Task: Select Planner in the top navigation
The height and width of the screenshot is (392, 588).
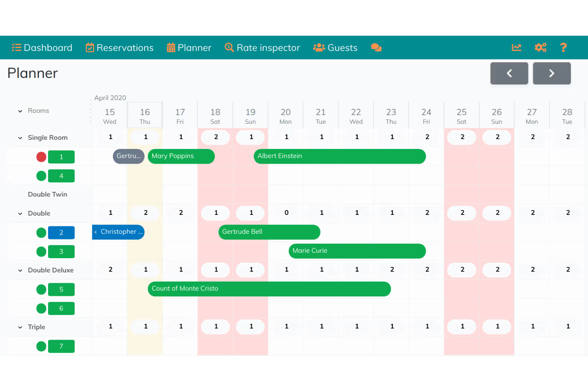Action: (189, 48)
